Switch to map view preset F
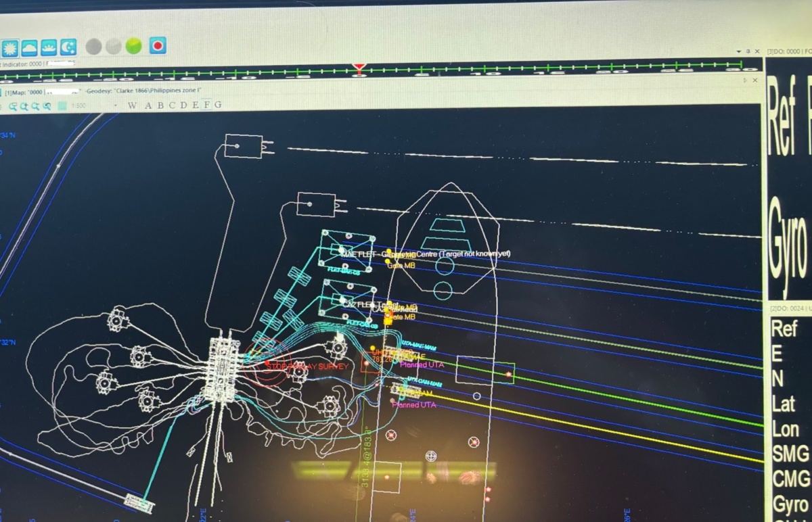The image size is (812, 522). click(x=207, y=105)
